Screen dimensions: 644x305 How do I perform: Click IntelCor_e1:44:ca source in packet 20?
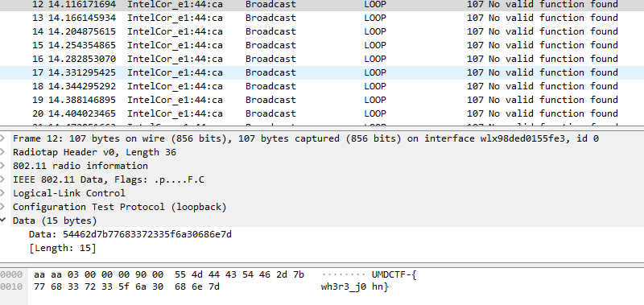pyautogui.click(x=175, y=113)
